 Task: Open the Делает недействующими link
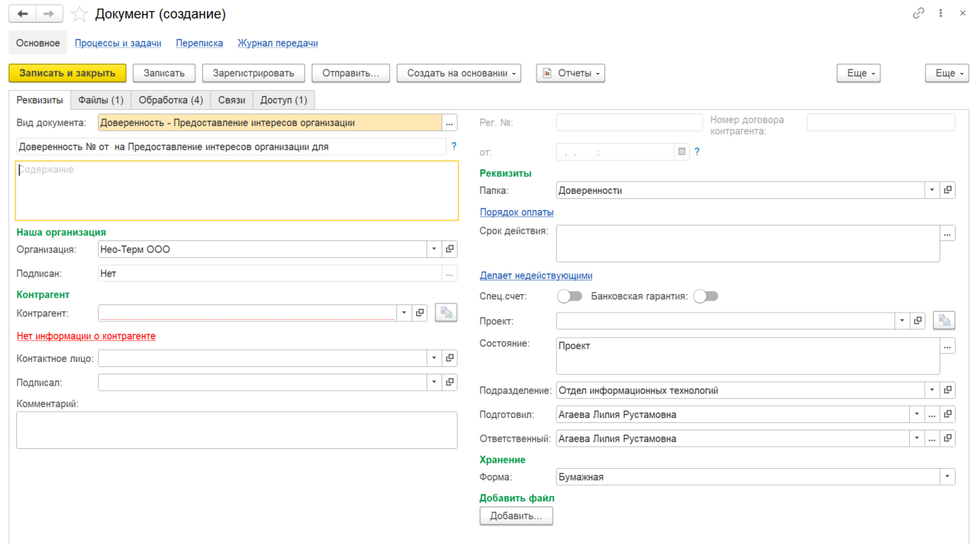[x=536, y=276]
